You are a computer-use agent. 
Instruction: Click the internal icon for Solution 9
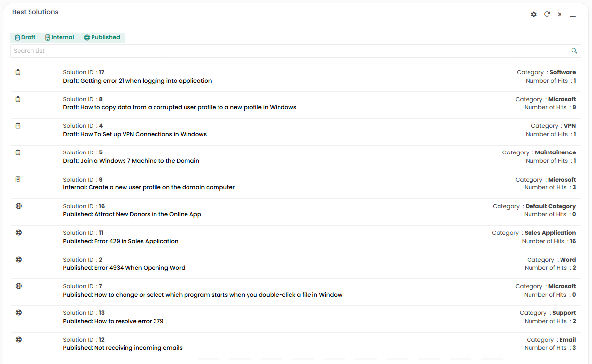[x=18, y=180]
